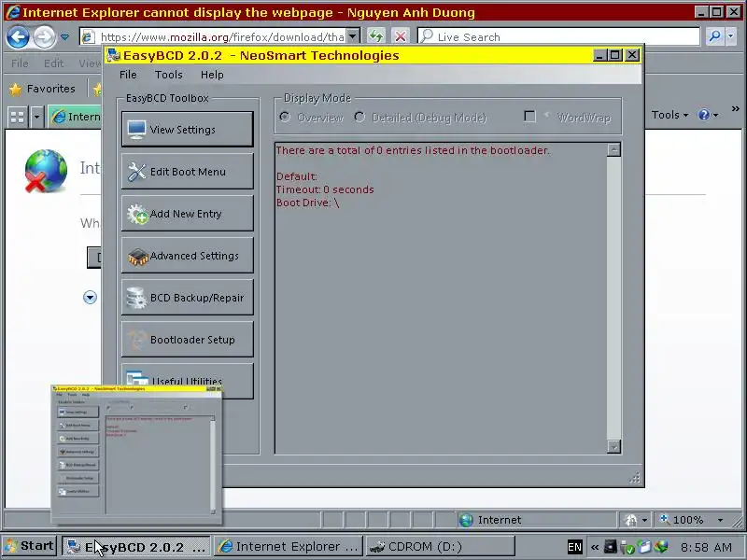
Task: Click the globe network tray icon
Action: (x=661, y=547)
